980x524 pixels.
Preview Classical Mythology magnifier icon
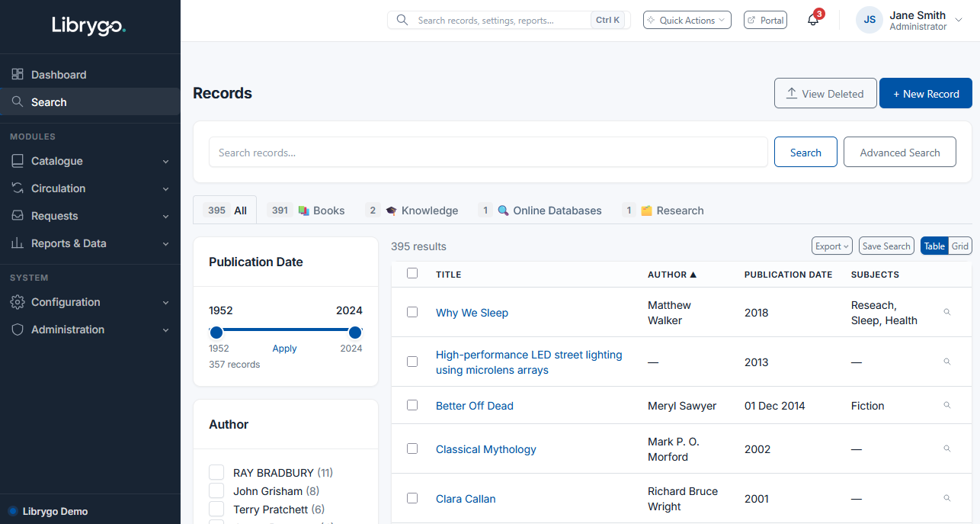point(947,448)
